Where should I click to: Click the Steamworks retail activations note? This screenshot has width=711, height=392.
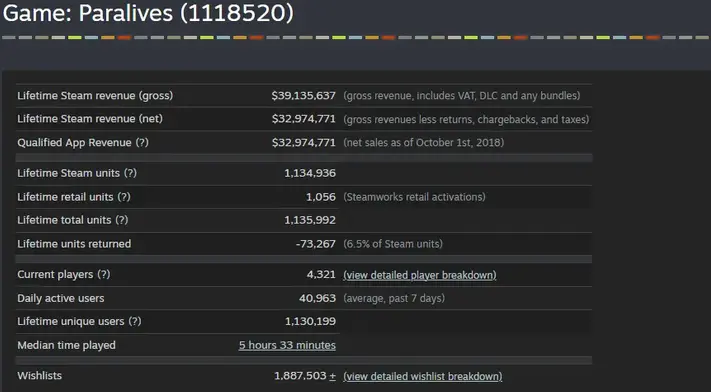coord(414,197)
